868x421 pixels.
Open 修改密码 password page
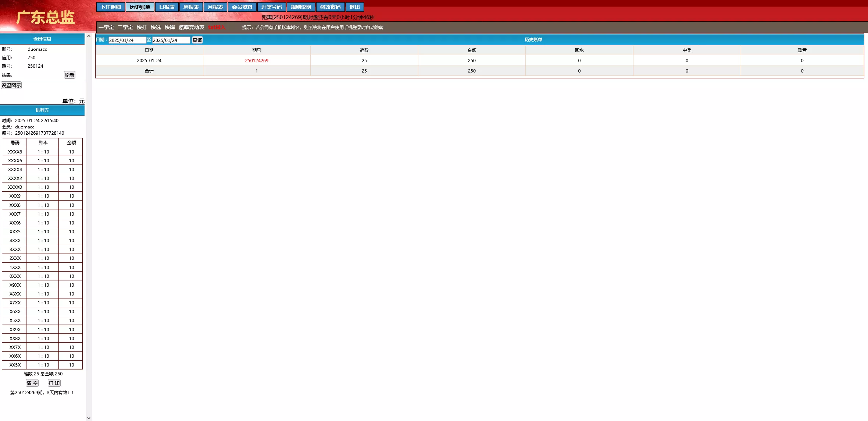click(x=330, y=7)
